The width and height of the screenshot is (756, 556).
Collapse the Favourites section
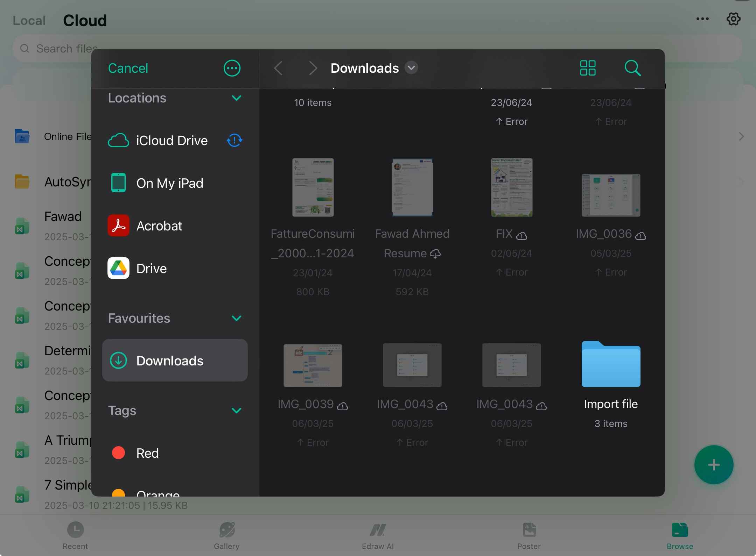pos(237,318)
